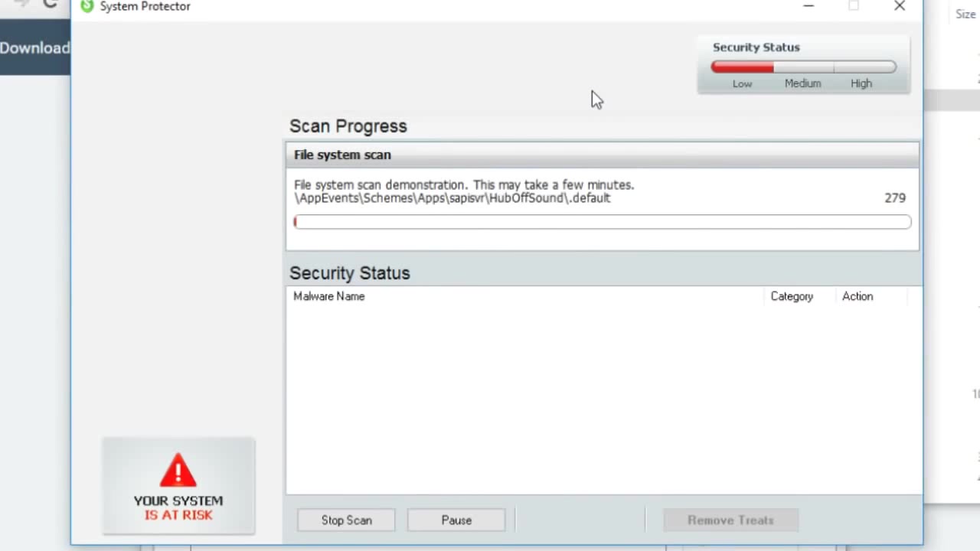
Task: Click the Remove Treats button
Action: pyautogui.click(x=730, y=520)
